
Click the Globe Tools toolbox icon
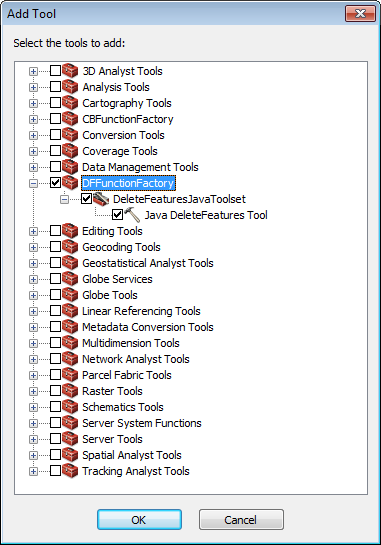click(70, 295)
